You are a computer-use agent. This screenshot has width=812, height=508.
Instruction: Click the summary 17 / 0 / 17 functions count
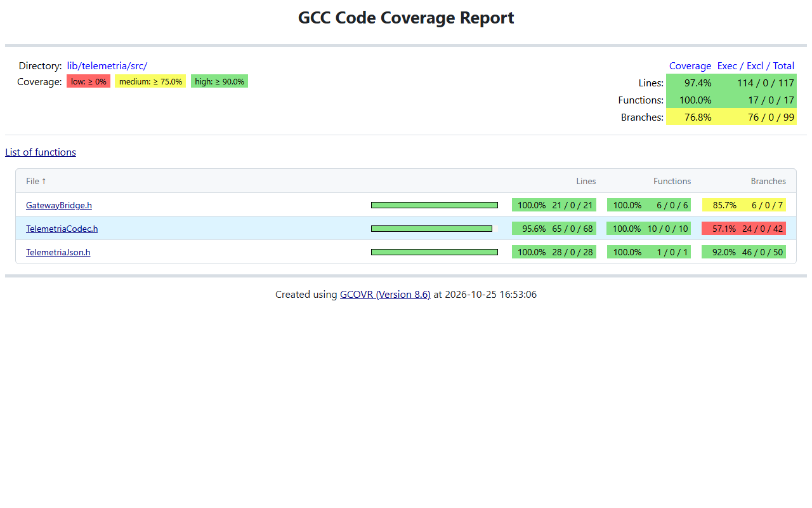[772, 100]
